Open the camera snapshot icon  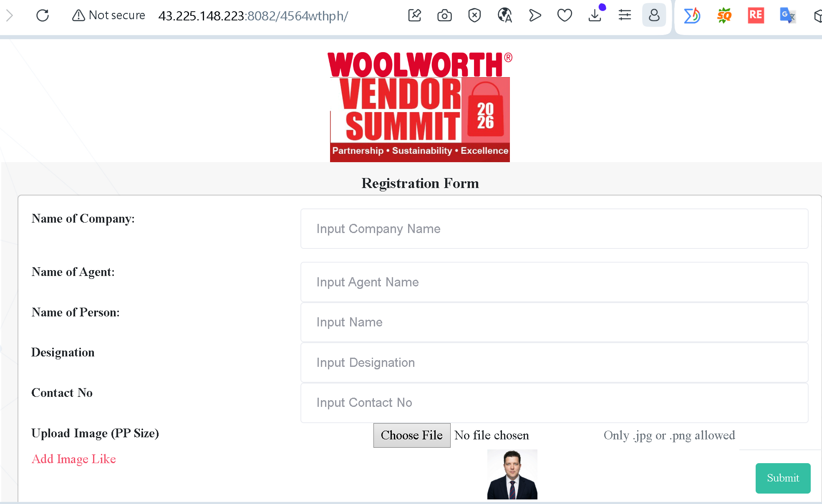pyautogui.click(x=444, y=15)
